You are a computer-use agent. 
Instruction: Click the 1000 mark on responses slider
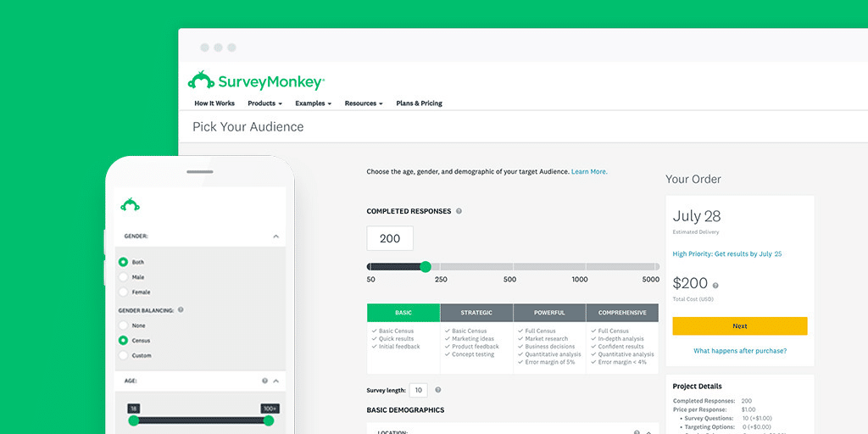click(x=580, y=280)
